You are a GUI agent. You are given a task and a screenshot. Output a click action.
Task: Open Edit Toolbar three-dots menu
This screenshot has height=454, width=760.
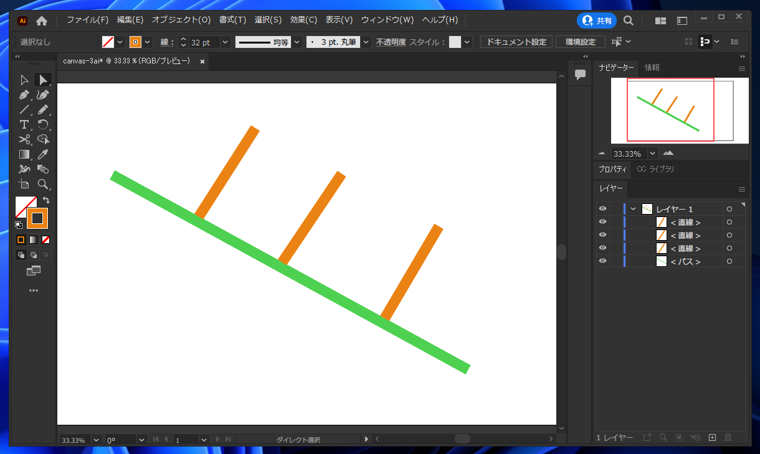(33, 291)
